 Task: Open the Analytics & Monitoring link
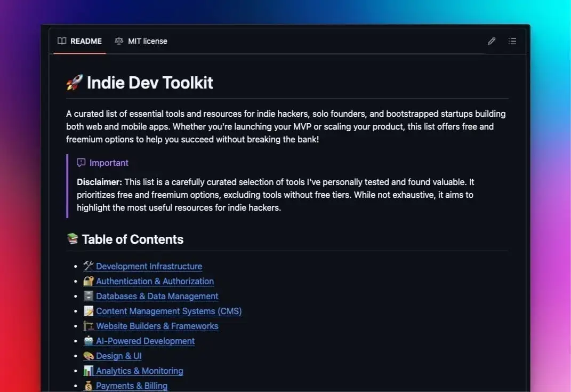click(139, 371)
